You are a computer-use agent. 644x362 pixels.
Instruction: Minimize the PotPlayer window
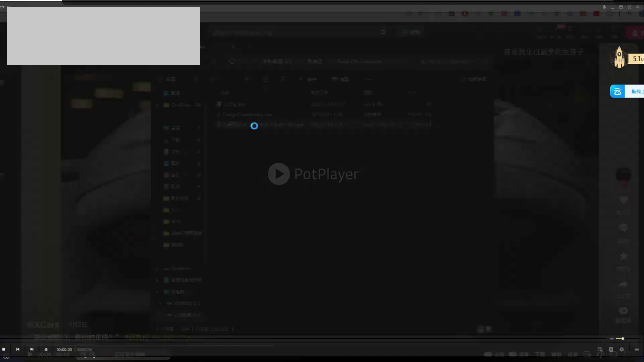pos(612,7)
